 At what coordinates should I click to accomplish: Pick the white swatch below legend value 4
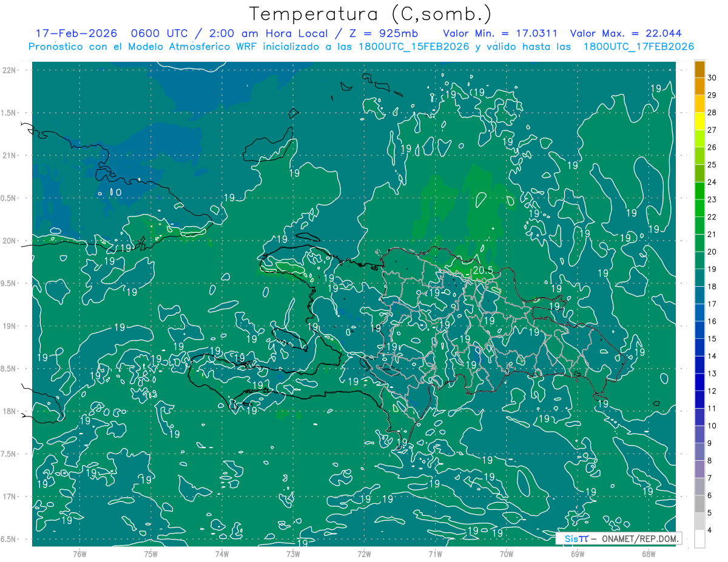tap(699, 539)
